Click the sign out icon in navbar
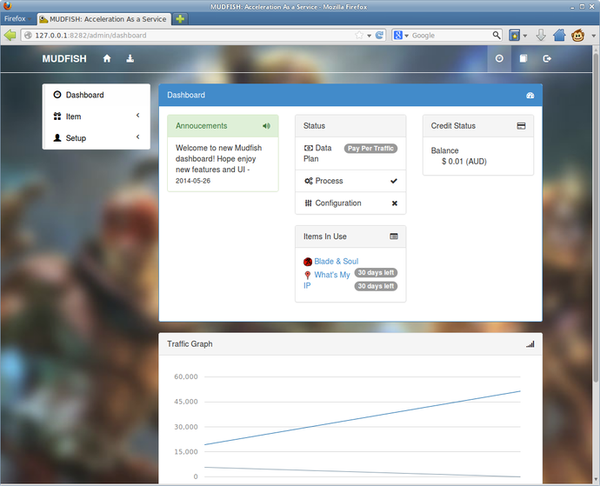 [x=547, y=59]
